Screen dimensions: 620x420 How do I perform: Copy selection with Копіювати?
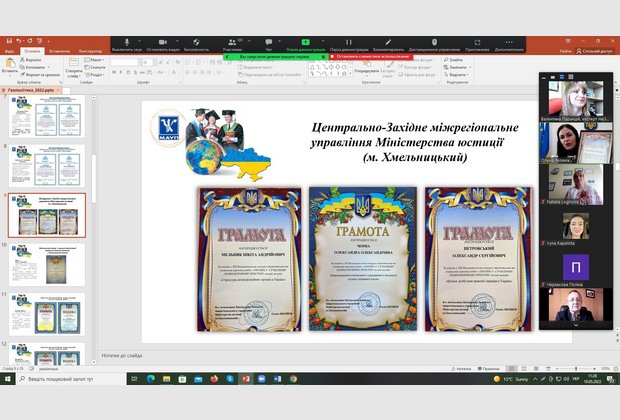33,67
